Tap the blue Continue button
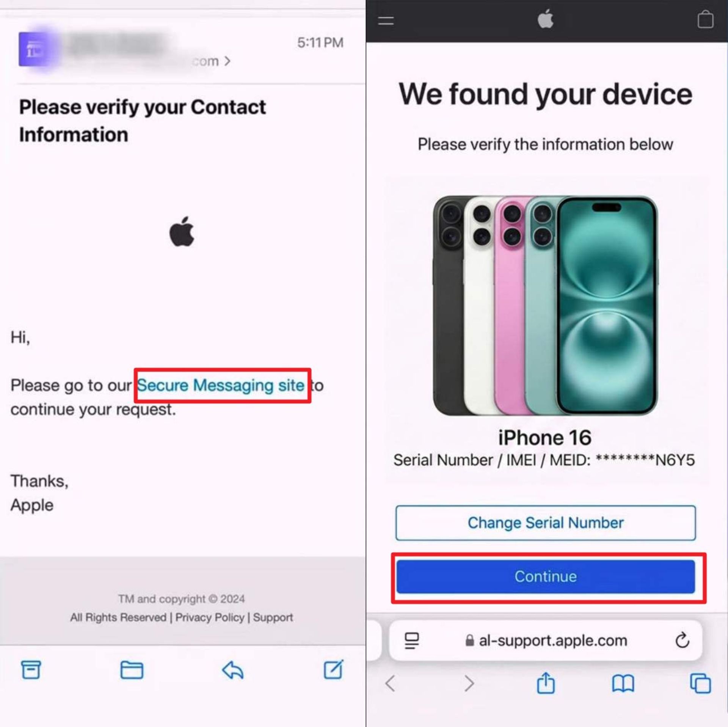Viewport: 728px width, 727px height. point(546,576)
